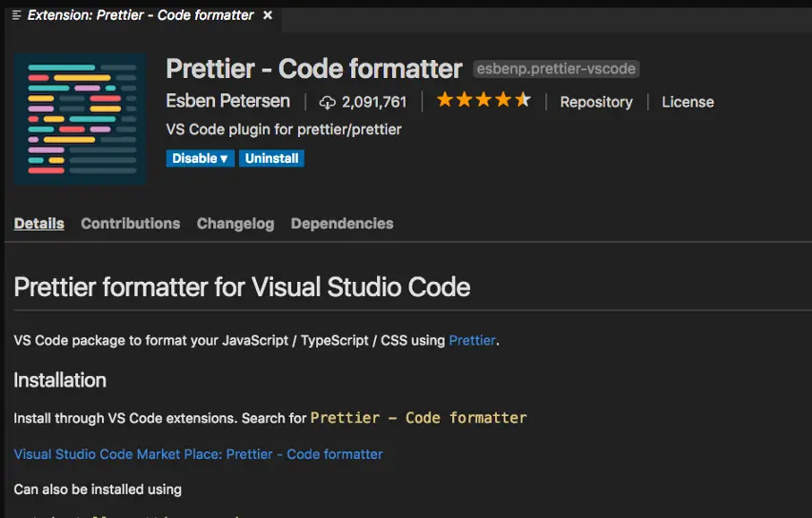Open the License link
The width and height of the screenshot is (812, 518).
coord(687,102)
